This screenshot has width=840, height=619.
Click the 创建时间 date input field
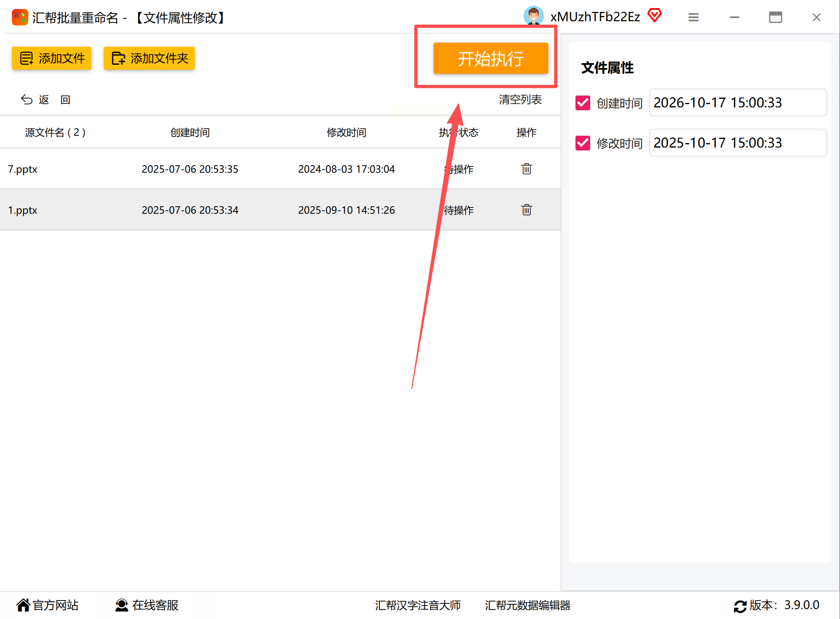pos(737,102)
